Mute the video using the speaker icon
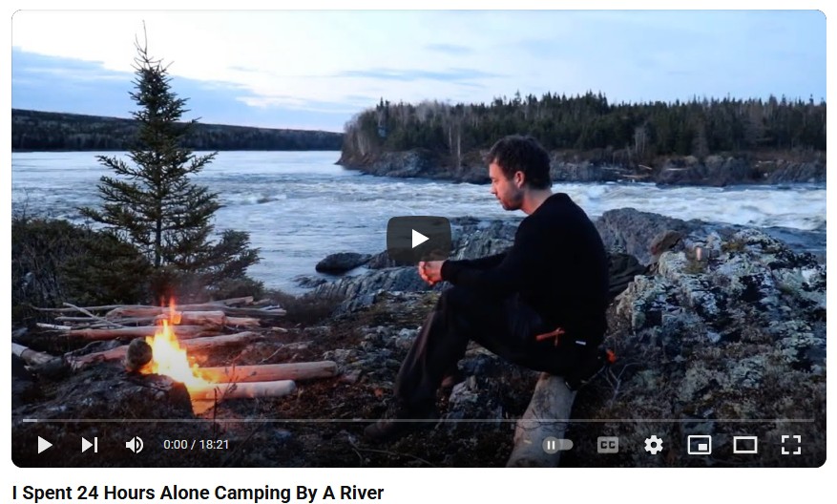 pyautogui.click(x=134, y=445)
